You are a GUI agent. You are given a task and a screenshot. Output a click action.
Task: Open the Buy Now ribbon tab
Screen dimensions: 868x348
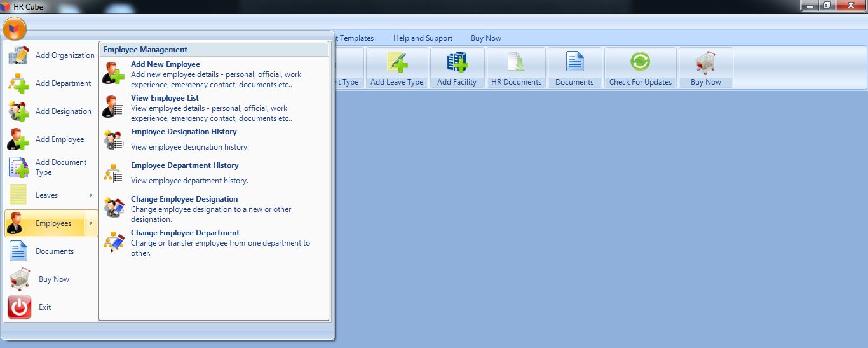tap(486, 38)
